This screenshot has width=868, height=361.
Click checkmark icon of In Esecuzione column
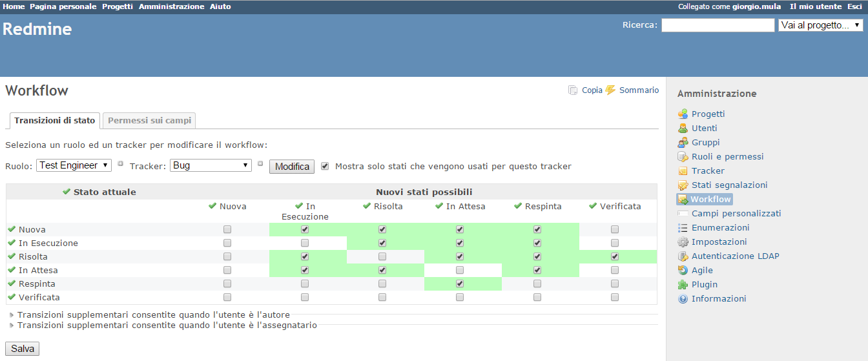[x=299, y=206]
